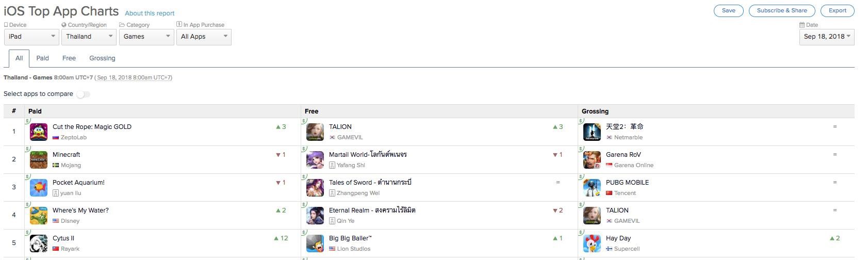Switch to the Grossing tab
Screen dimensions: 868x260
point(102,58)
